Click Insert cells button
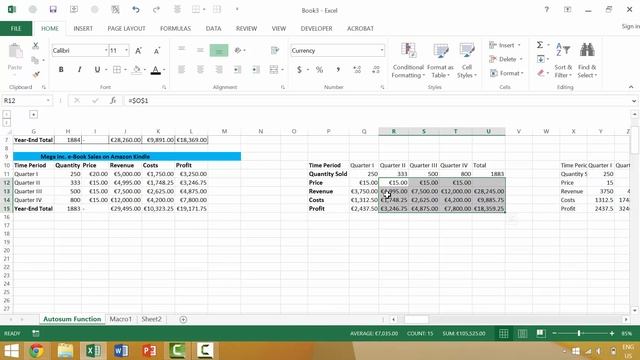640x360 pixels. 505,45
